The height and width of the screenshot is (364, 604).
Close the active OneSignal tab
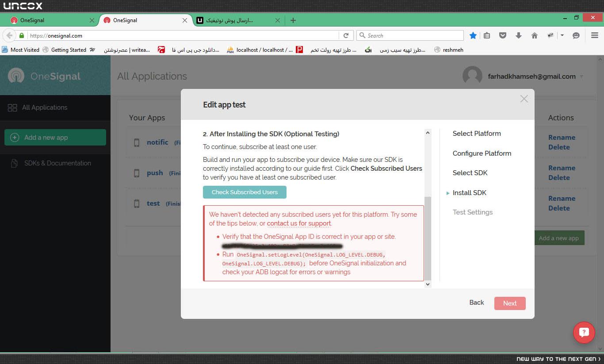coord(185,20)
